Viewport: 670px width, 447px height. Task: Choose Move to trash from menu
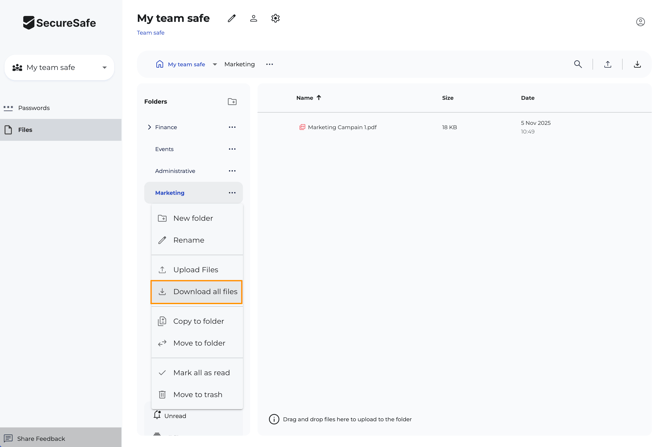(197, 395)
